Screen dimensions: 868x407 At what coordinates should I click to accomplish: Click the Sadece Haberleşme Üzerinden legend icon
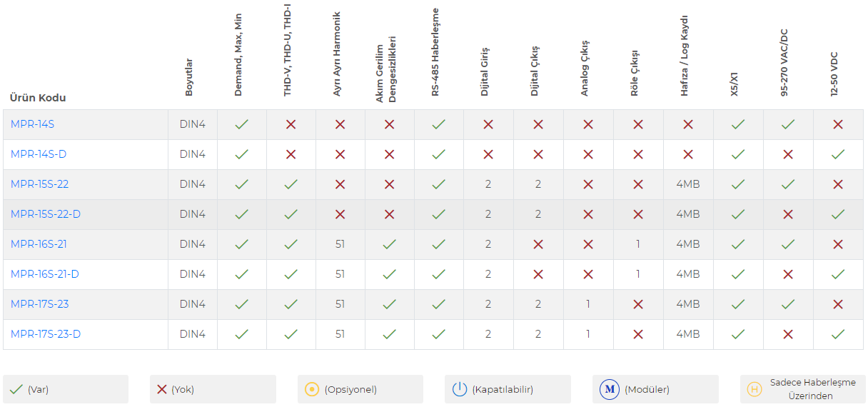(752, 389)
